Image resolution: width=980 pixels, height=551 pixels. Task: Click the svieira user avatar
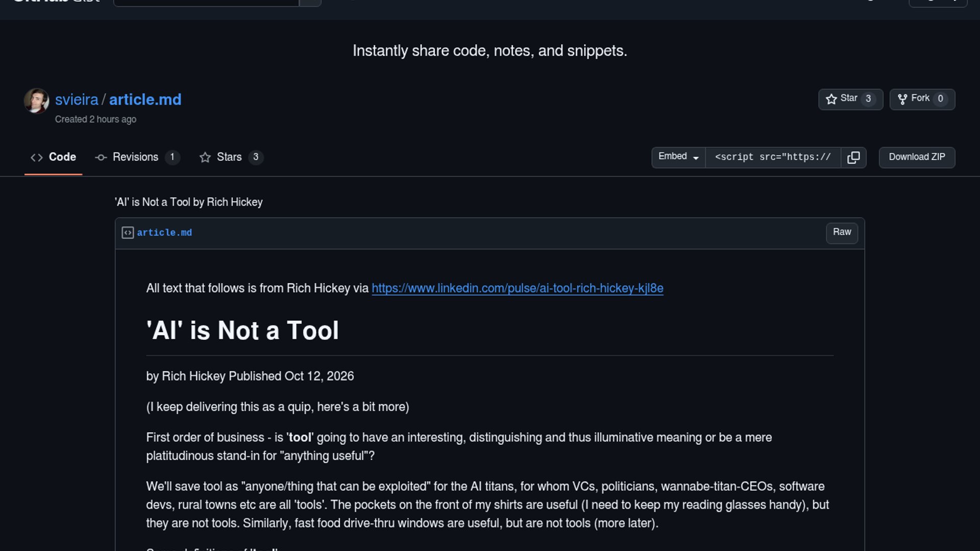tap(37, 101)
